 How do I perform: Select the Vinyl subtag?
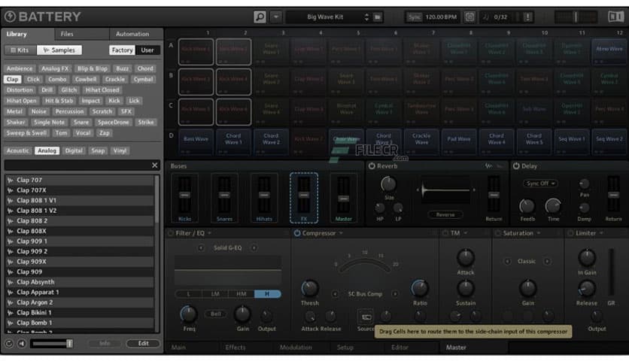pos(120,150)
